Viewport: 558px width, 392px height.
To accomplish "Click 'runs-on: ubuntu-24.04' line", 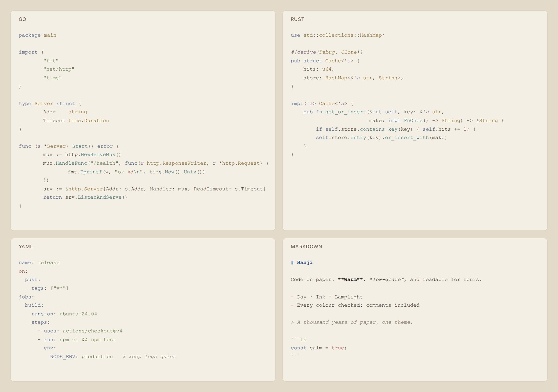I will click(64, 314).
